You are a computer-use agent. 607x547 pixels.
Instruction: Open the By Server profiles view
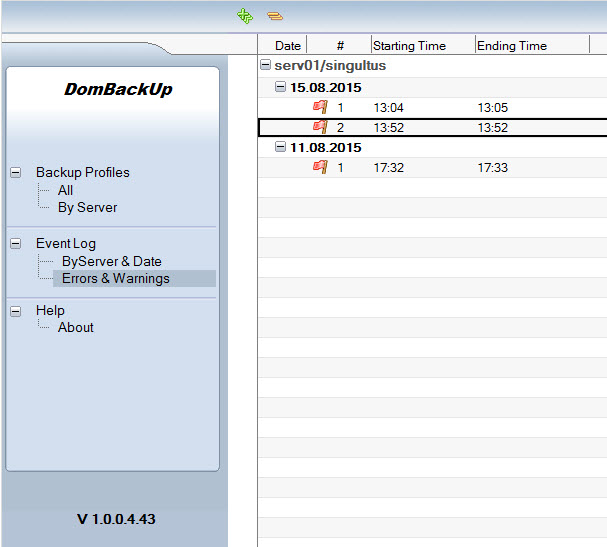click(x=87, y=208)
